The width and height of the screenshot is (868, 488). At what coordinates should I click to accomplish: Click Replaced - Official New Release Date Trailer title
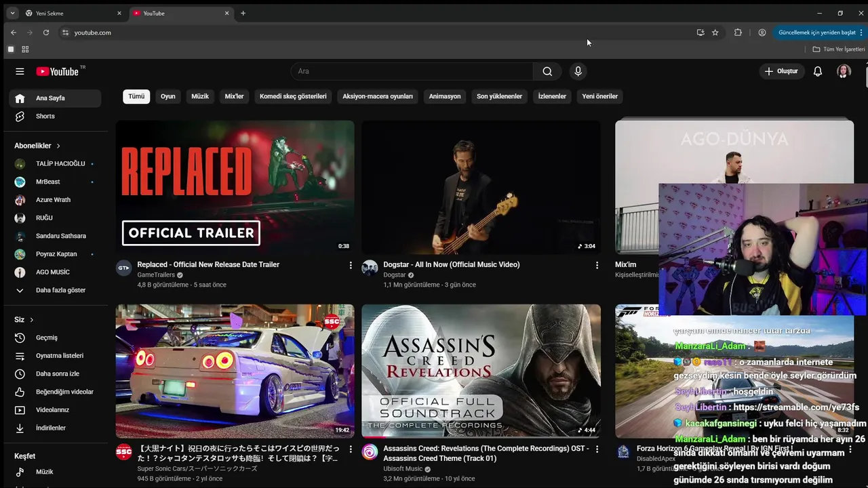point(208,264)
